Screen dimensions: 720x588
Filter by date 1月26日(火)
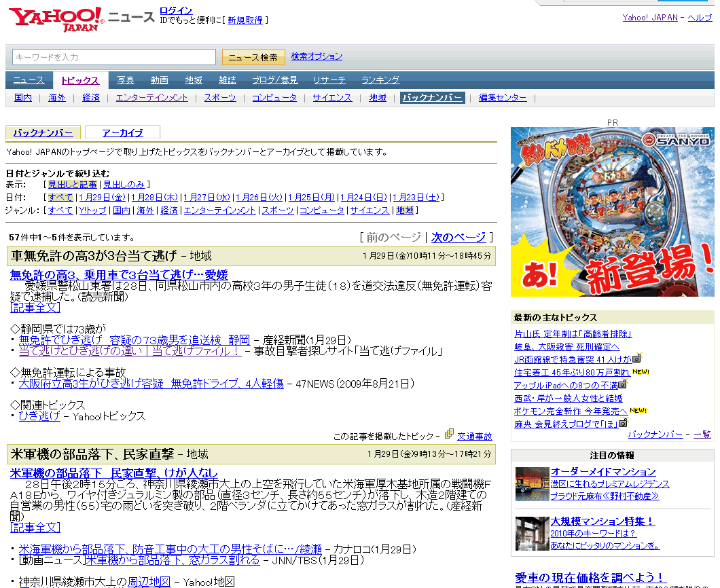coord(259,198)
